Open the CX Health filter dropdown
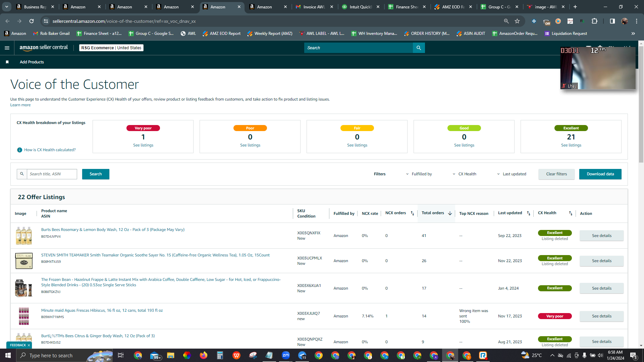644x362 pixels. coord(465,174)
